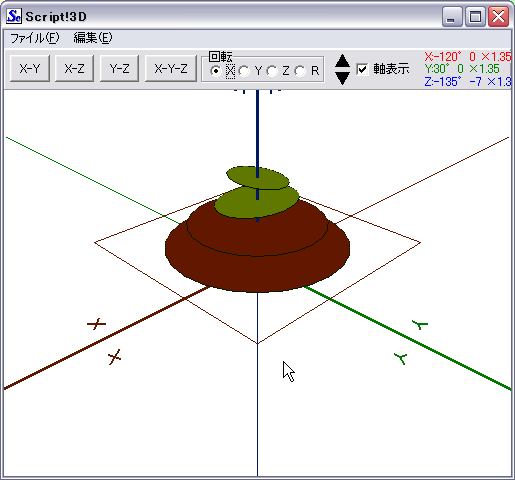The image size is (515, 480).
Task: Minimize the Script!3D window
Action: (452, 16)
